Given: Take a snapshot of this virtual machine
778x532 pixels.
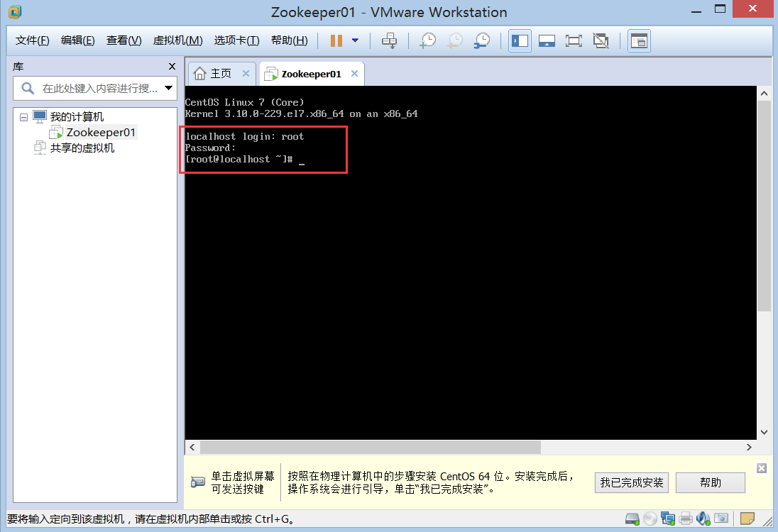Looking at the screenshot, I should (427, 40).
